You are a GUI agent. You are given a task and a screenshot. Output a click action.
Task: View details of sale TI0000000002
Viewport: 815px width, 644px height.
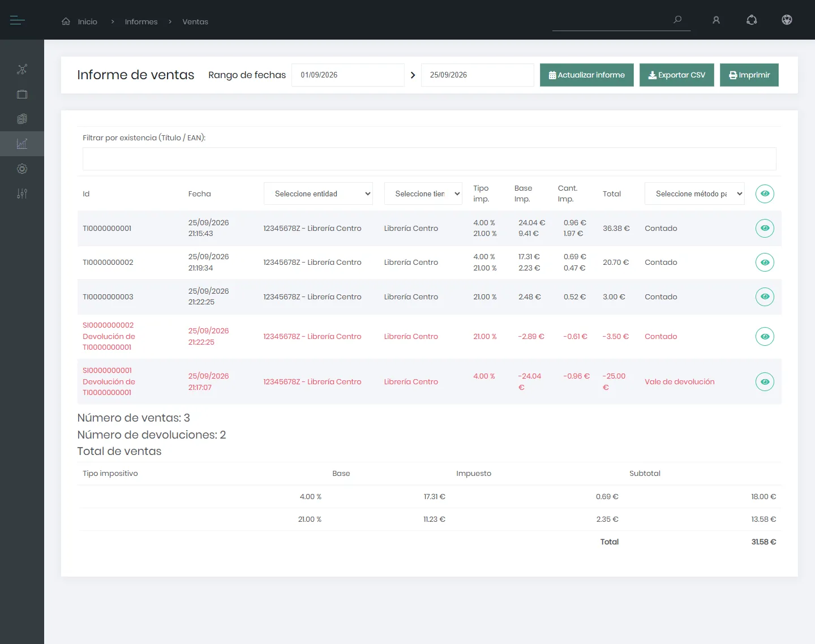pyautogui.click(x=765, y=263)
